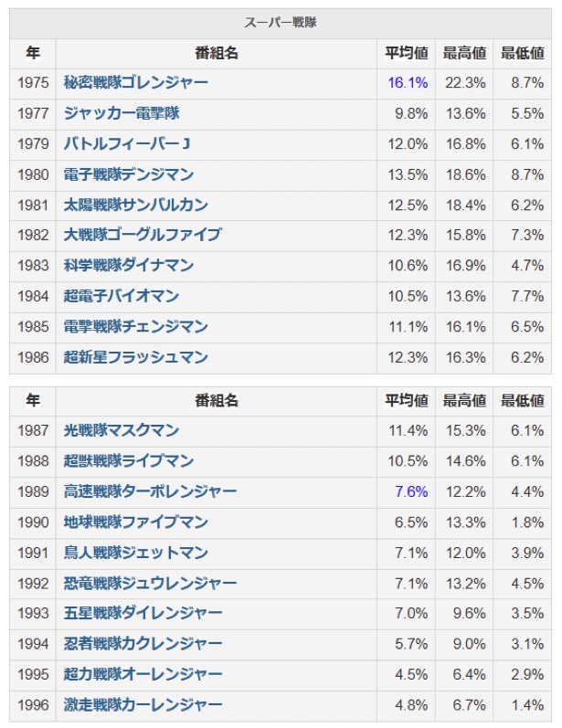
Task: Click the 電撃戦隊チェンジマン link
Action: 135,327
